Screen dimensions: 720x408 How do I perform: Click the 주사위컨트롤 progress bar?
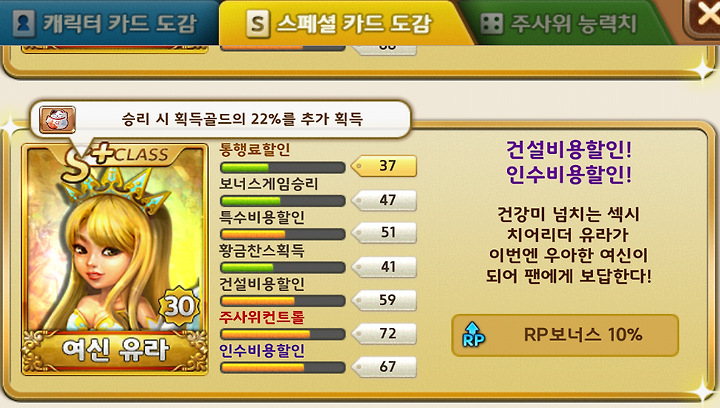point(282,334)
